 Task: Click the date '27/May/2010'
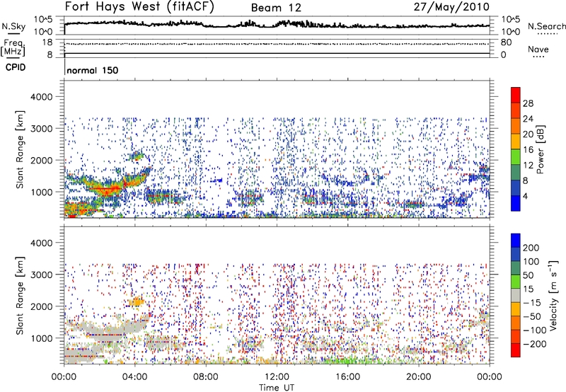(x=451, y=7)
